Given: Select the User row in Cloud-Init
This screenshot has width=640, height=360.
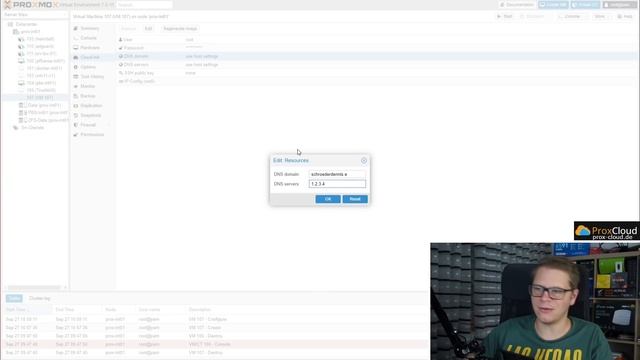Looking at the screenshot, I should click(376, 40).
